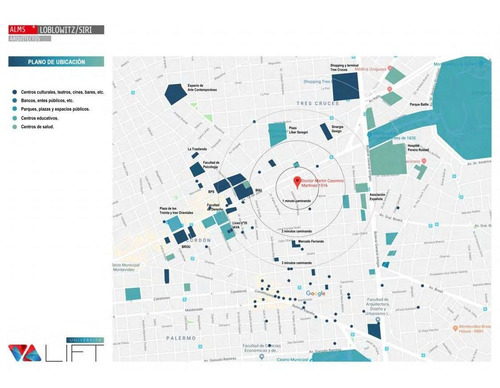Viewport: 500px width, 388px height.
Task: Click the Montevideo Brew House orange pin
Action: (455, 328)
